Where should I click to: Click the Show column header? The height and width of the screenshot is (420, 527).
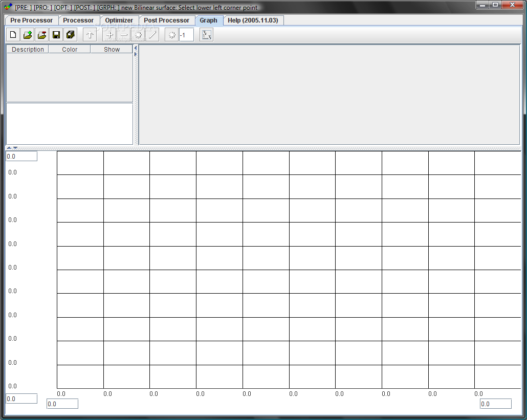click(112, 50)
